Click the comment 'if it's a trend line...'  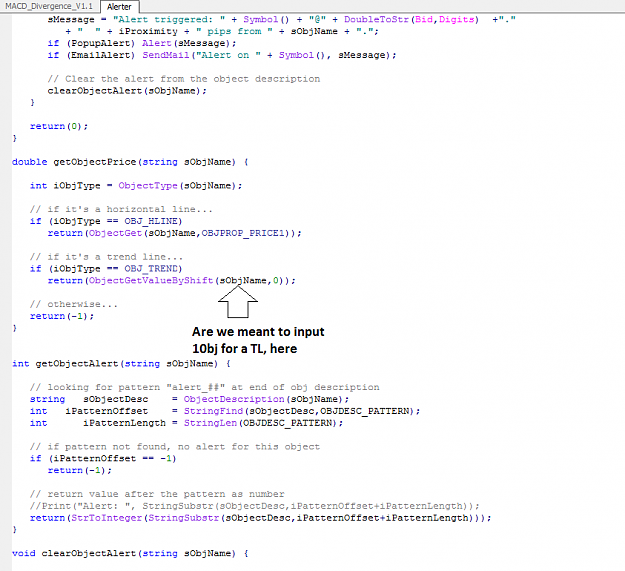point(106,257)
